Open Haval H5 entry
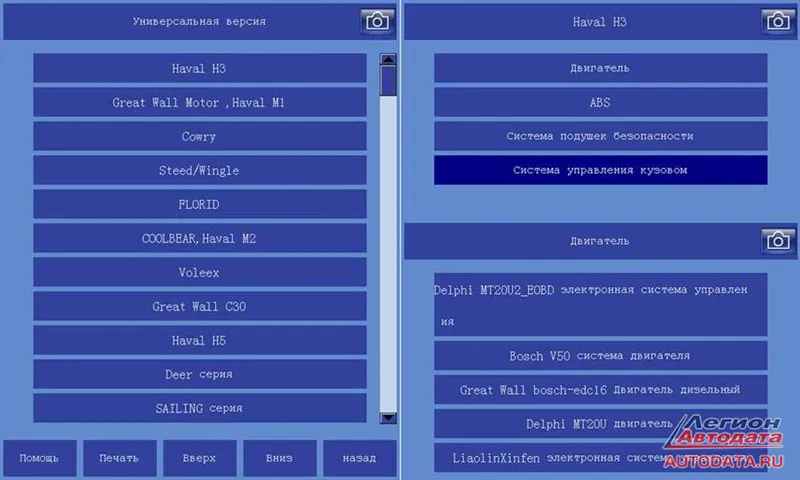Image resolution: width=800 pixels, height=480 pixels. [199, 340]
